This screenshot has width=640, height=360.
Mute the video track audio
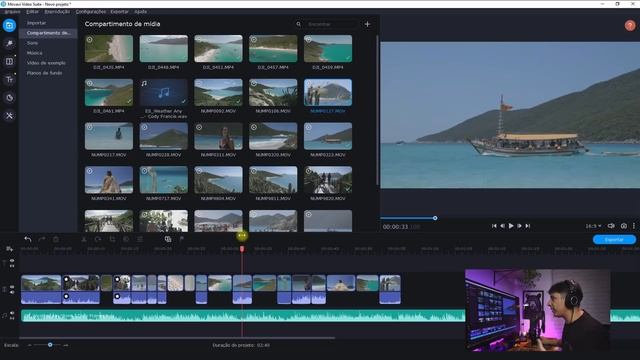tap(12, 292)
